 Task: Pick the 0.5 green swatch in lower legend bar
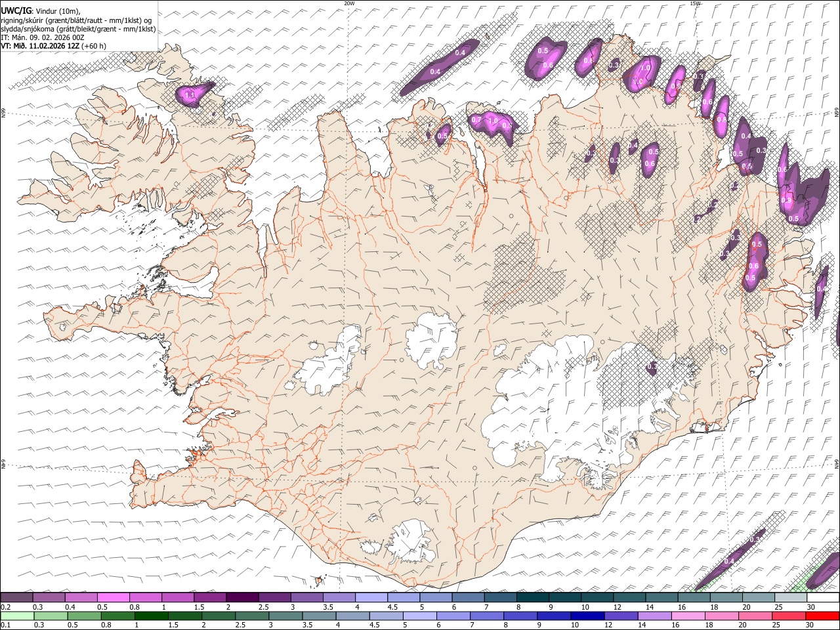(x=84, y=616)
